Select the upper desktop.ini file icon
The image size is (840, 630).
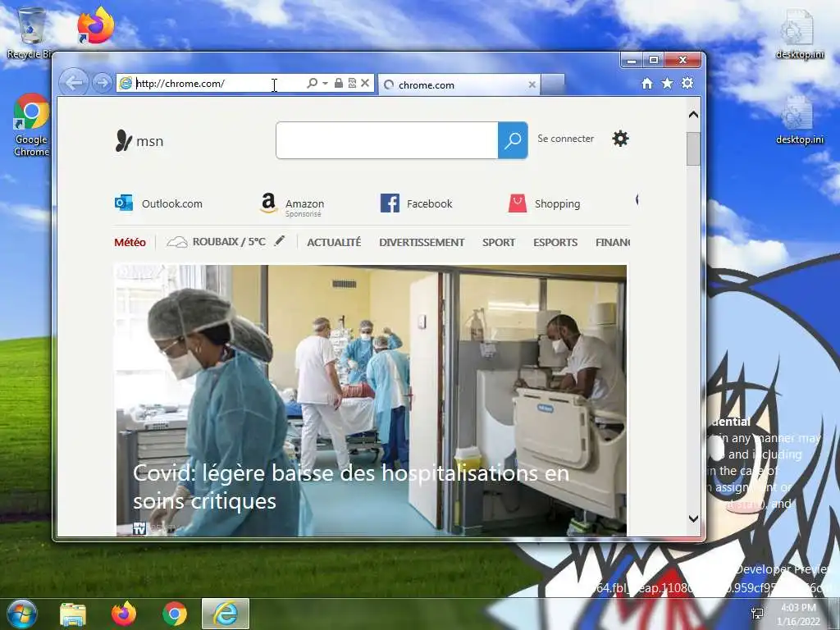pos(799,34)
